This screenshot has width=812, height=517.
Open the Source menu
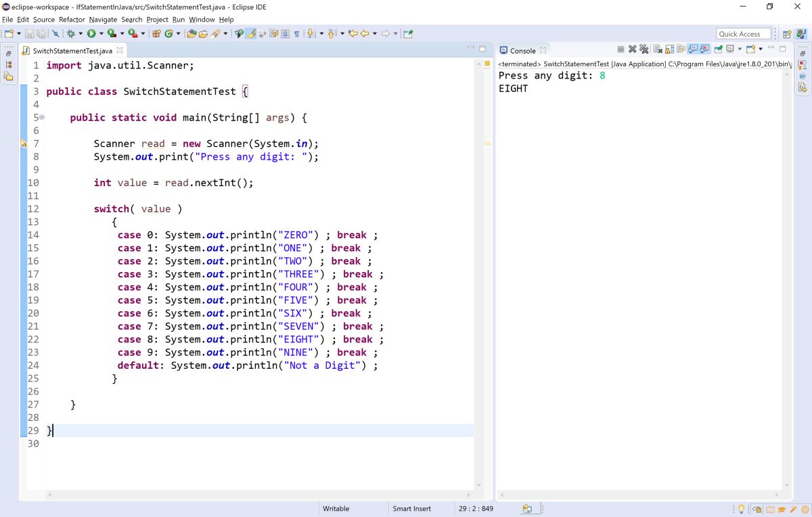point(44,20)
